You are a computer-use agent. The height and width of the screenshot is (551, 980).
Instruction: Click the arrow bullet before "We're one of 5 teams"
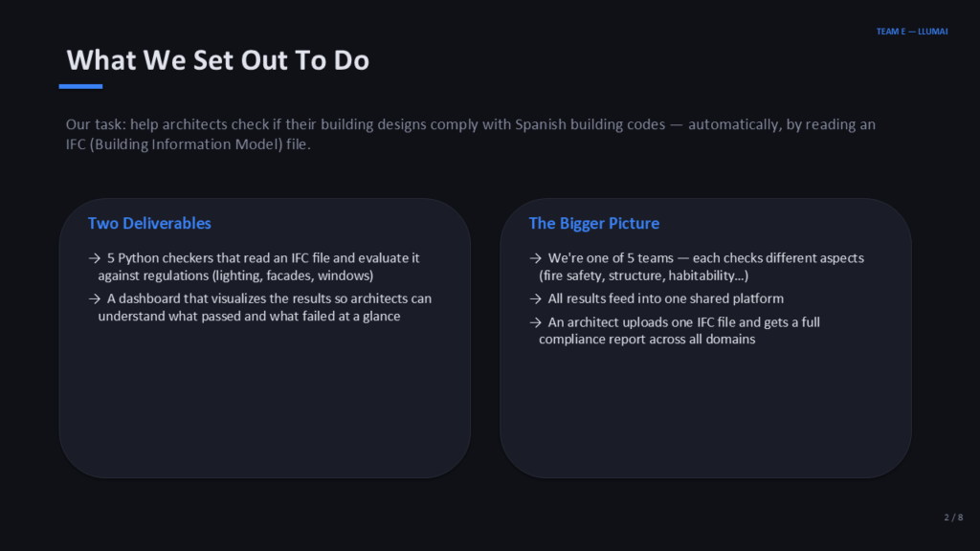click(x=535, y=258)
